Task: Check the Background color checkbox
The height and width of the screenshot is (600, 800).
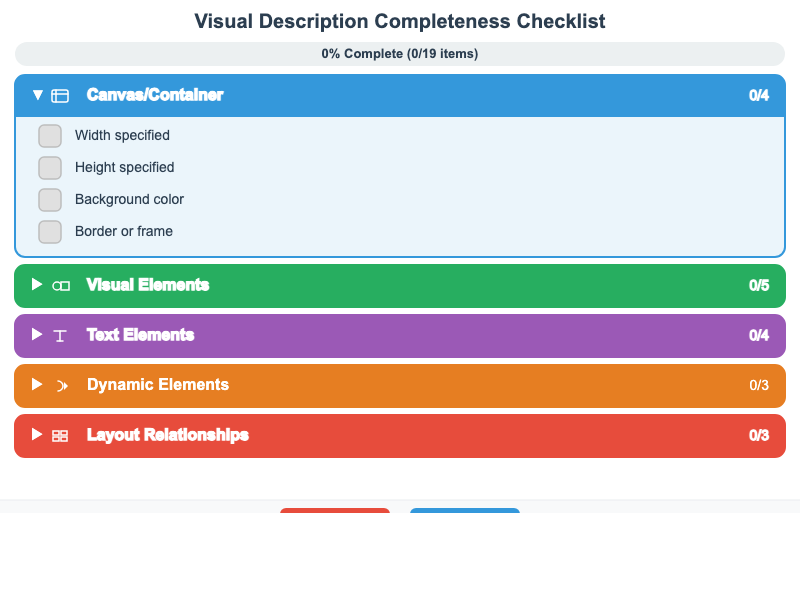Action: (x=50, y=199)
